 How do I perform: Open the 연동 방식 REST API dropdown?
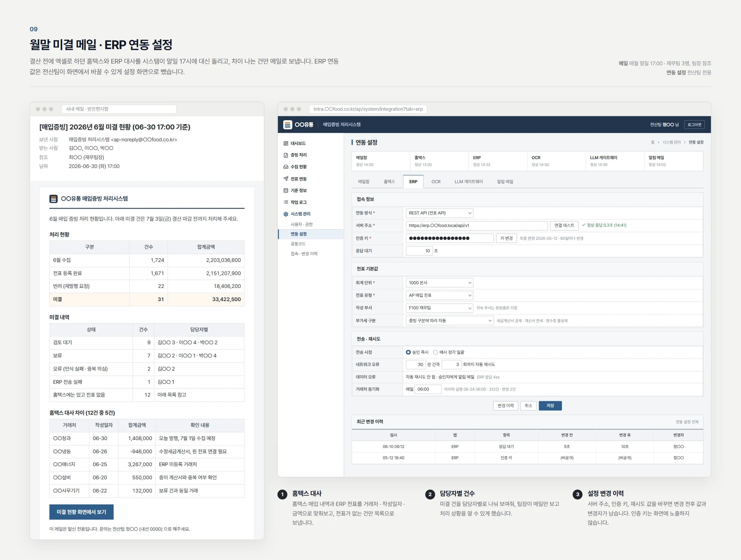[440, 213]
